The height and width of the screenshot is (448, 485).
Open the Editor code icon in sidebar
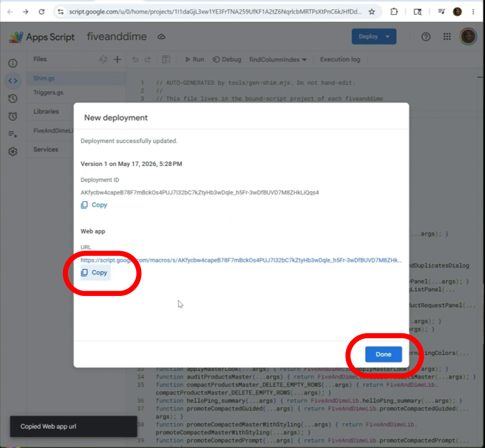13,81
